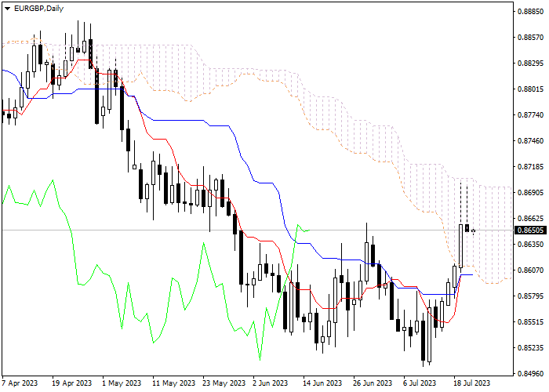Click the 11 May 2023 date label

click(x=173, y=383)
